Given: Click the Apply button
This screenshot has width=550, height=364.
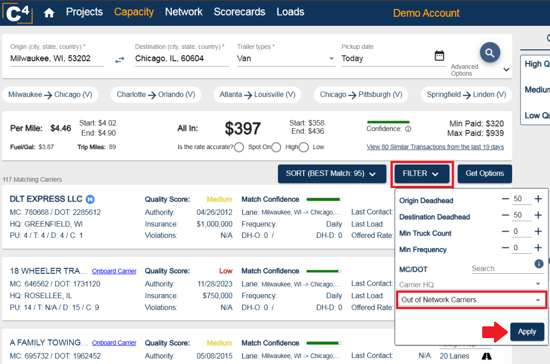Looking at the screenshot, I should pyautogui.click(x=527, y=332).
